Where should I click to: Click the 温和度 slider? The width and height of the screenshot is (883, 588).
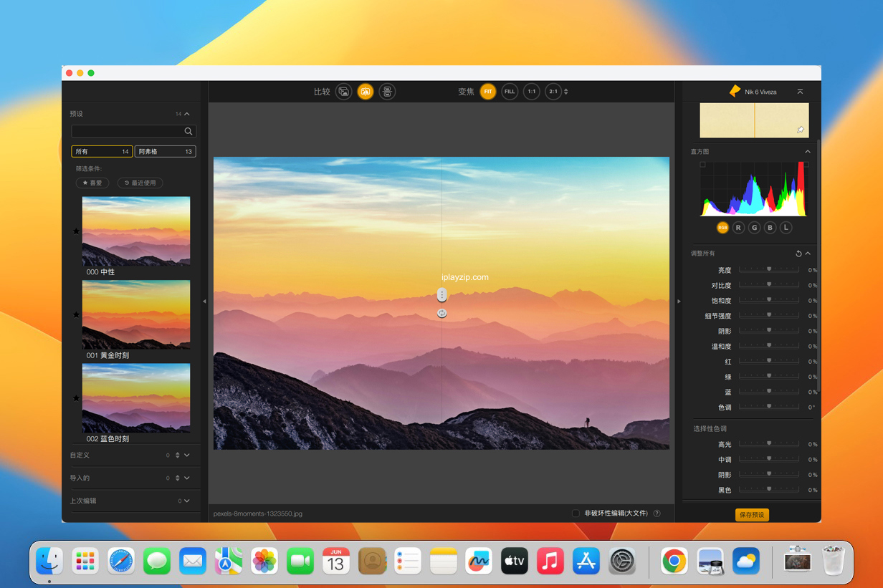pyautogui.click(x=769, y=346)
